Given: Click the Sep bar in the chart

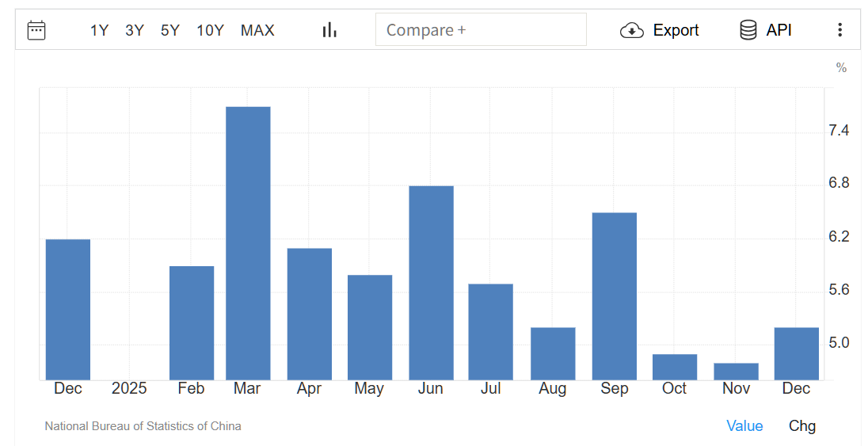Looking at the screenshot, I should (614, 296).
